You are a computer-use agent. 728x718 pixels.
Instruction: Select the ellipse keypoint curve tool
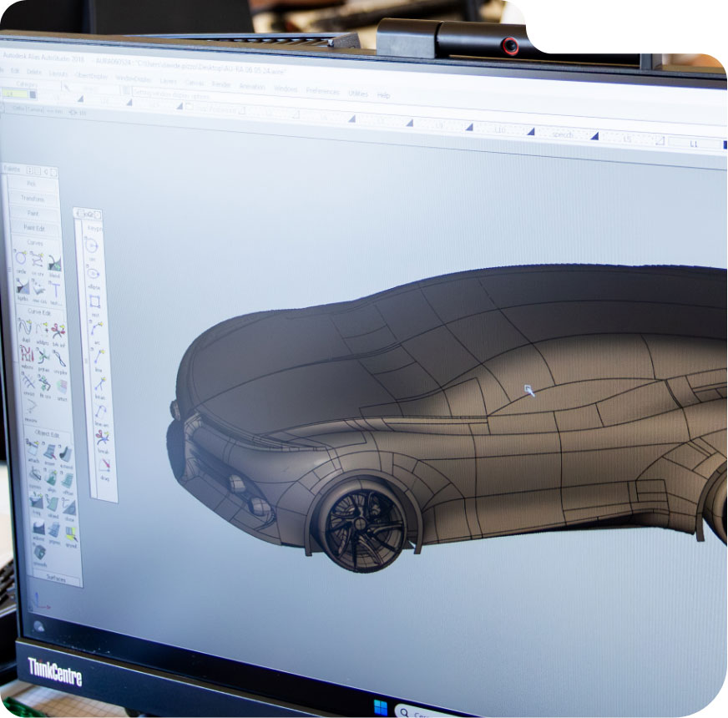click(94, 274)
